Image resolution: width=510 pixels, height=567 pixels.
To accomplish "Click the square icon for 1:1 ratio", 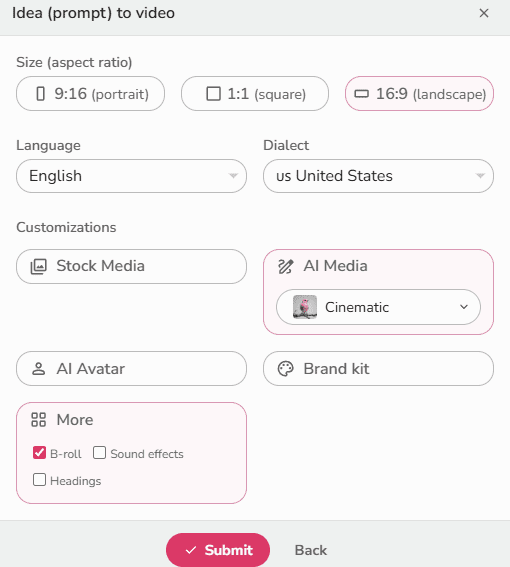I will (213, 94).
